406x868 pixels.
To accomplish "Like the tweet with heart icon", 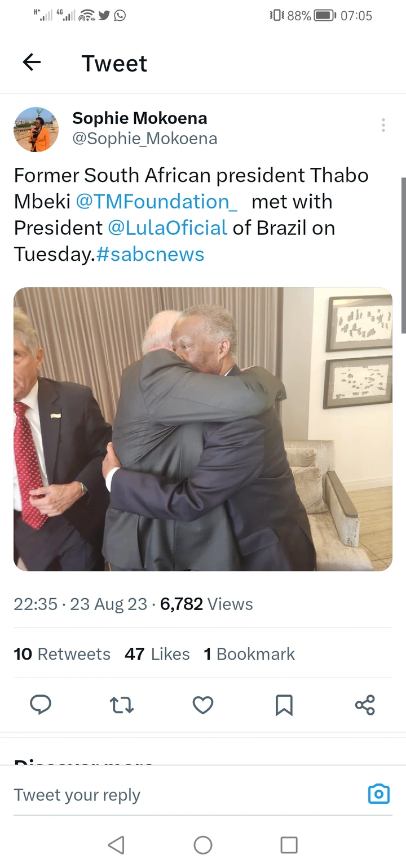I will click(x=203, y=705).
